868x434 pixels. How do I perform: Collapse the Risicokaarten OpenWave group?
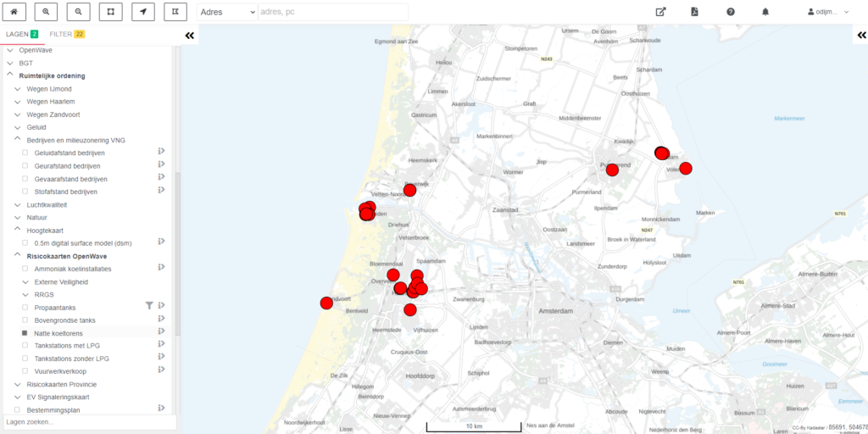[17, 256]
